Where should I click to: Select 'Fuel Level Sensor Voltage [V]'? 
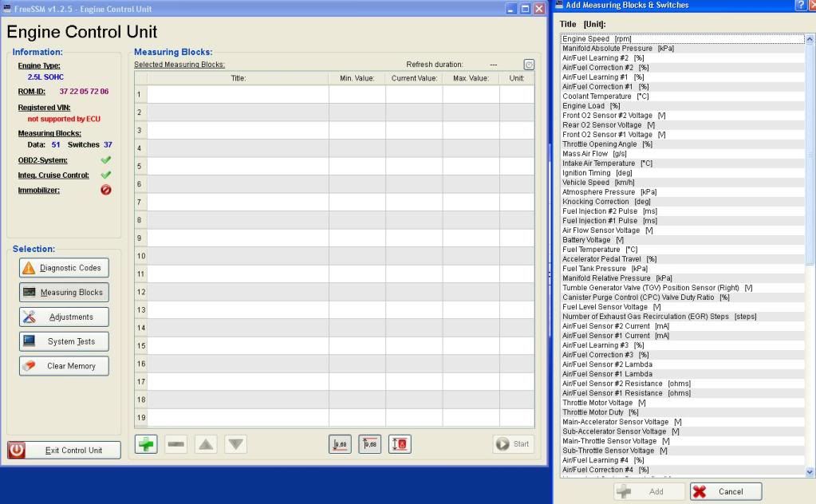[x=682, y=307]
